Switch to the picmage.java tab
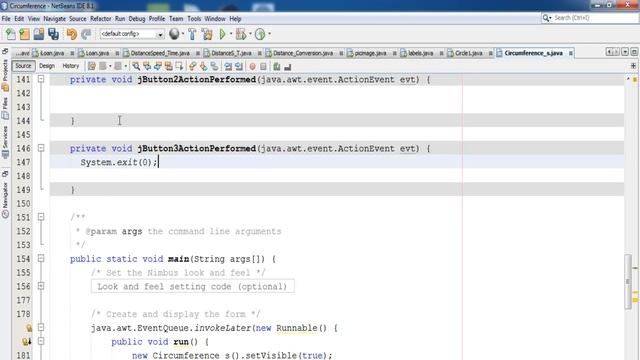640x360 pixels. 370,53
